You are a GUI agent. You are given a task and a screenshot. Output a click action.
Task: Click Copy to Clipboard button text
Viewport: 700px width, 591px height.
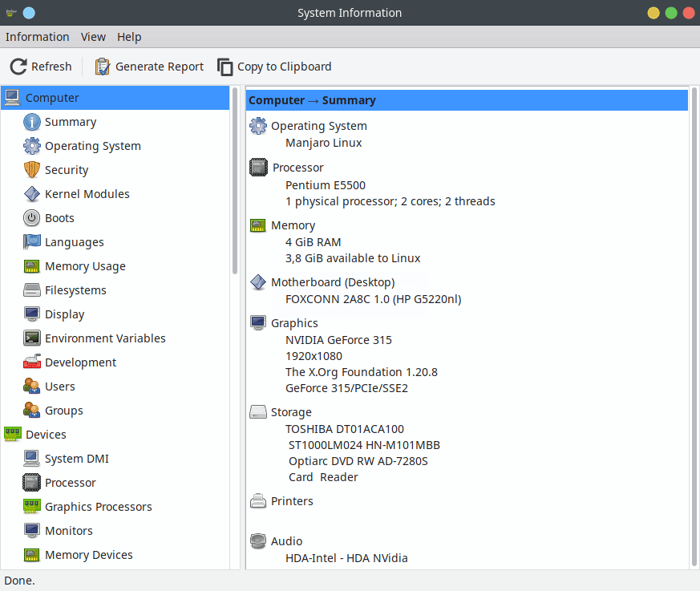pos(285,67)
